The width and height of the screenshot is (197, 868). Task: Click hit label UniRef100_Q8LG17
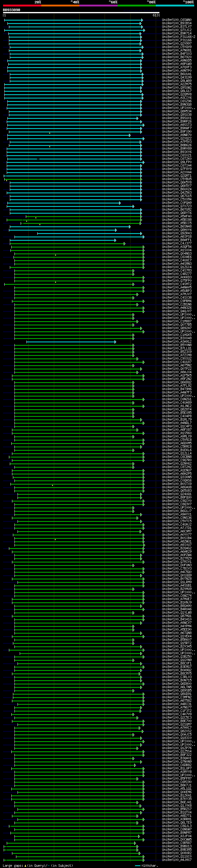click(177, 91)
